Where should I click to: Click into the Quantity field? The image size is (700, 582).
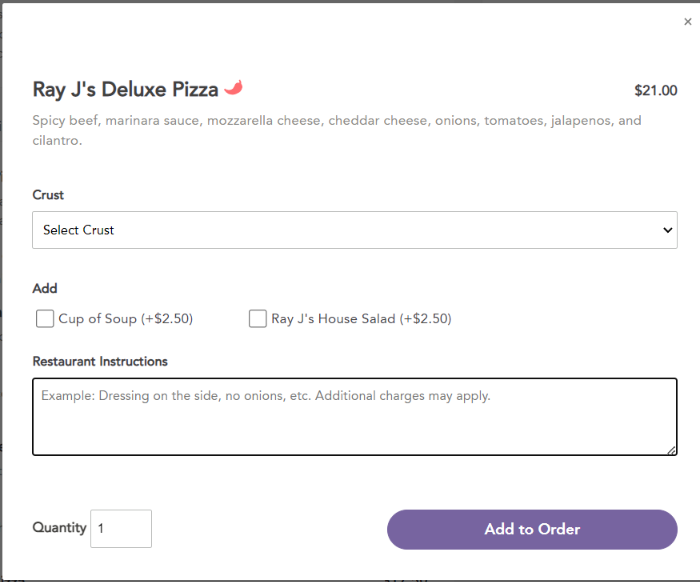tap(121, 528)
